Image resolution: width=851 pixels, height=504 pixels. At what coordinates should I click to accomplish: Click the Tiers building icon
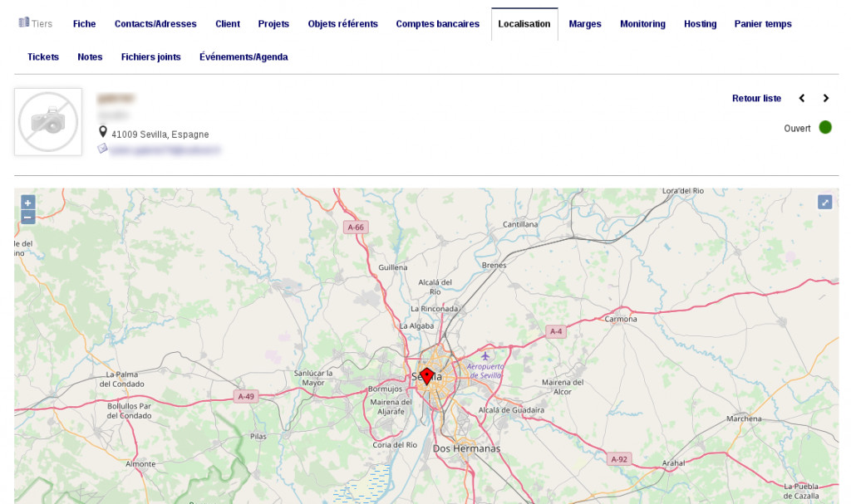(24, 22)
